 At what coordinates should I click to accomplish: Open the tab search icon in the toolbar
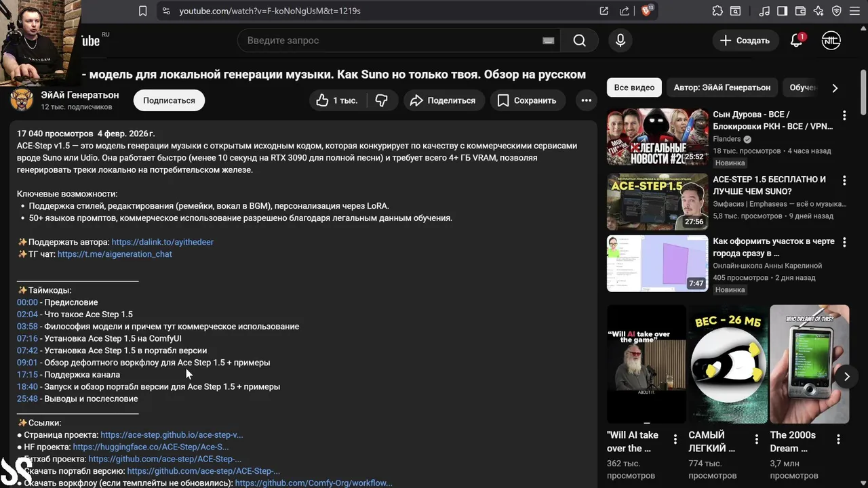736,11
